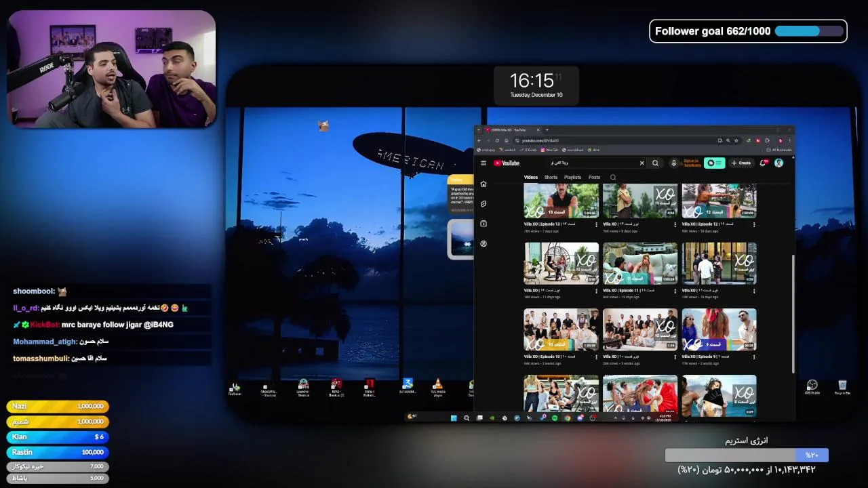Switch to the Posts channel tab
The height and width of the screenshot is (488, 868).
pos(594,178)
